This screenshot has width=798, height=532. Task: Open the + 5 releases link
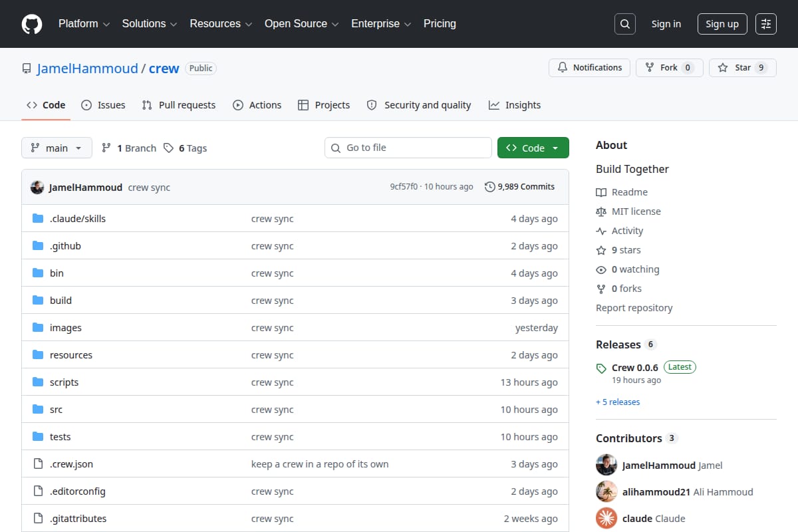[618, 402]
